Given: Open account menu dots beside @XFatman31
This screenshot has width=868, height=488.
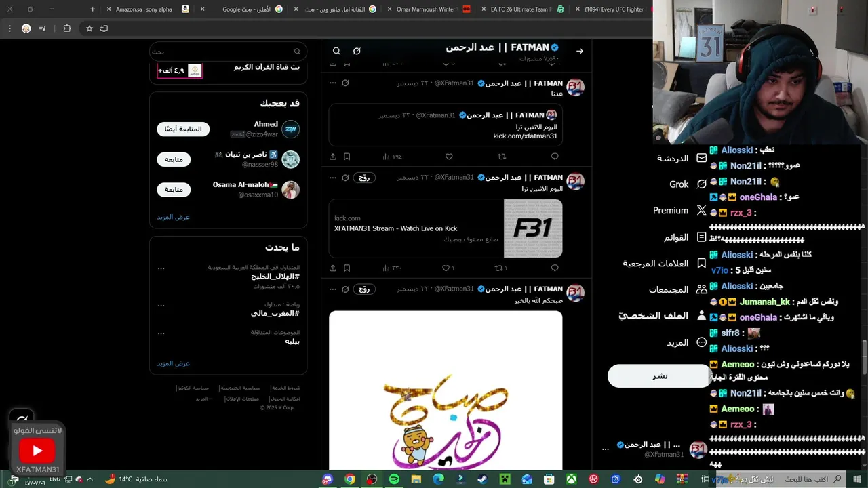Looking at the screenshot, I should pos(606,449).
